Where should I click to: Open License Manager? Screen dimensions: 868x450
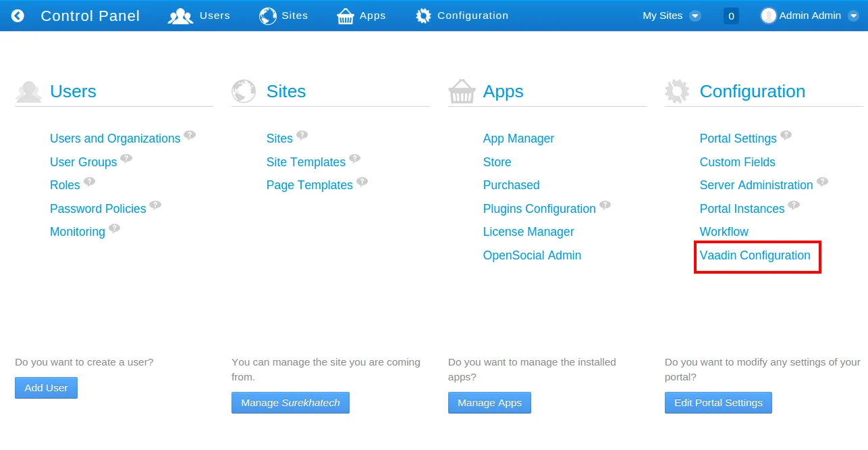tap(528, 232)
